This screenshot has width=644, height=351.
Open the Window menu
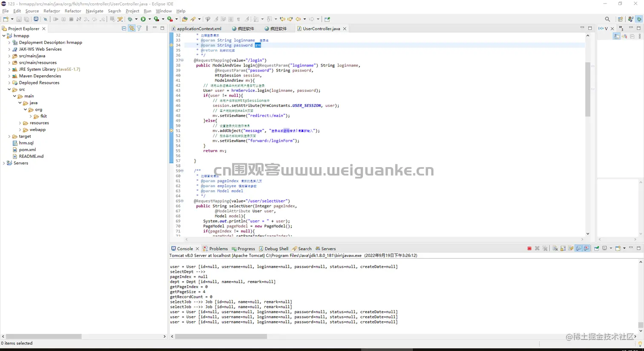pos(164,11)
